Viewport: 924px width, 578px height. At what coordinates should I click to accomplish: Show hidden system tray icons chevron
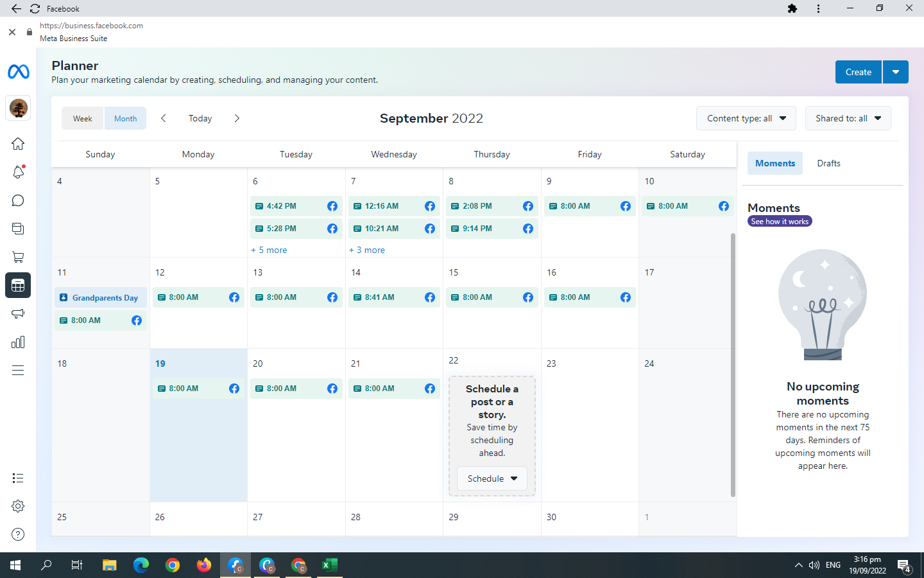(799, 565)
